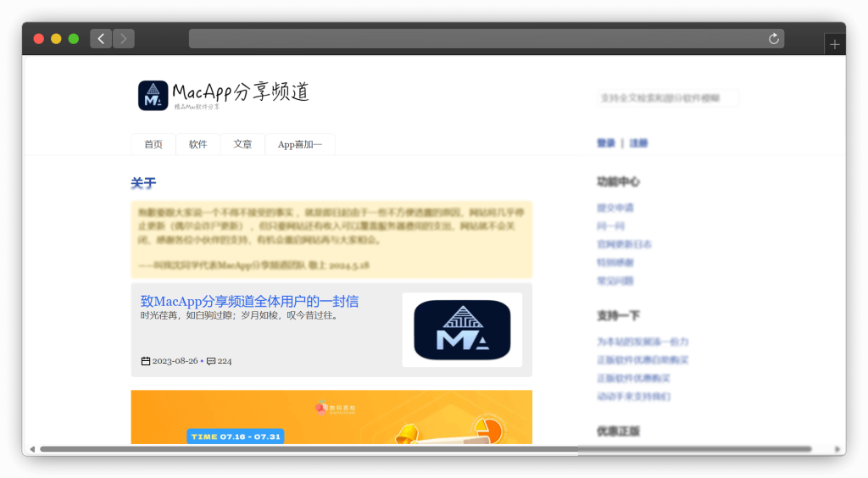
Task: Click the 登录 login link
Action: pyautogui.click(x=606, y=143)
